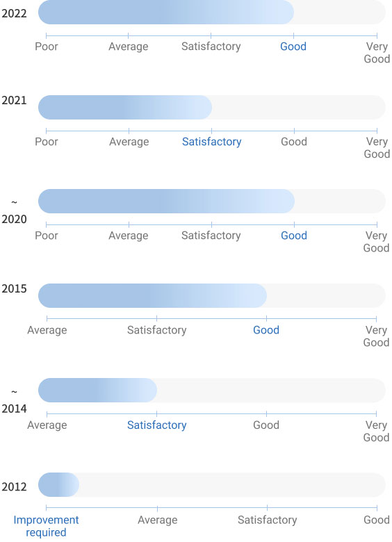
Task: Select the highlighted Satisfactory label for ~2014
Action: 156,425
